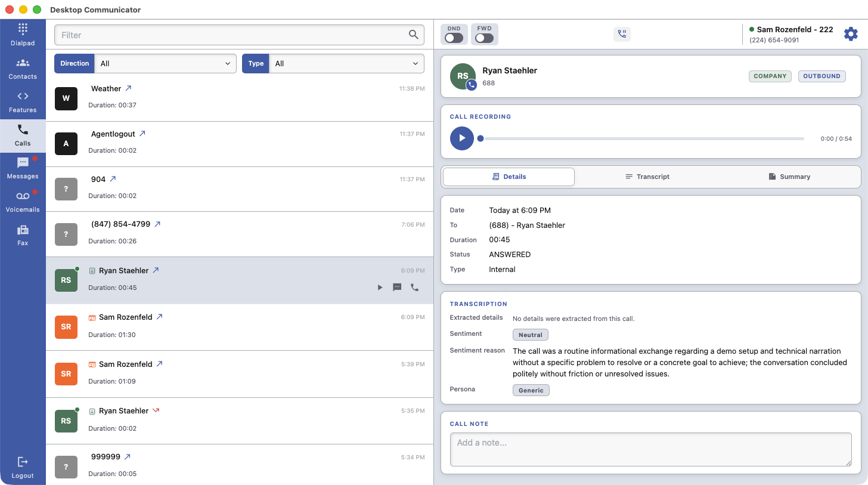Open the Messages section

23,169
